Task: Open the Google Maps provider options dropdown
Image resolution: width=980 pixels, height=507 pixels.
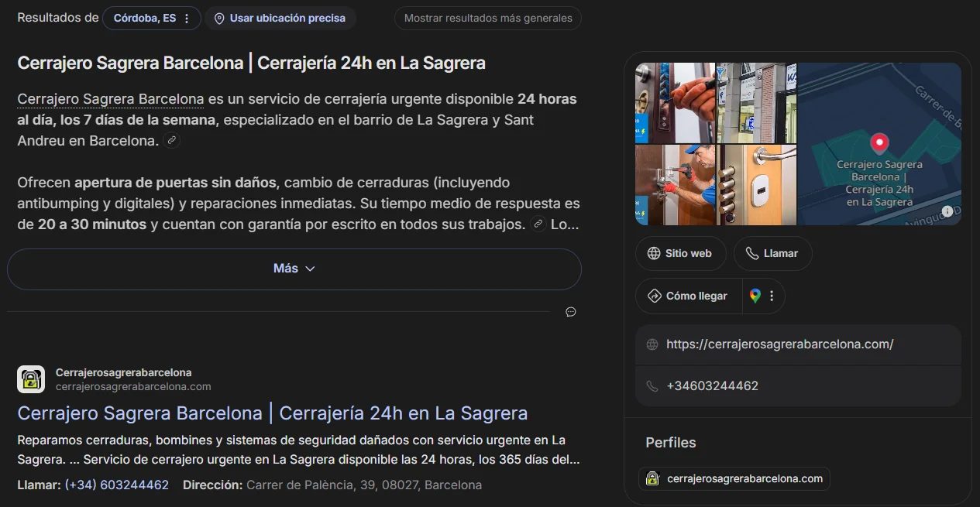Action: [x=763, y=296]
